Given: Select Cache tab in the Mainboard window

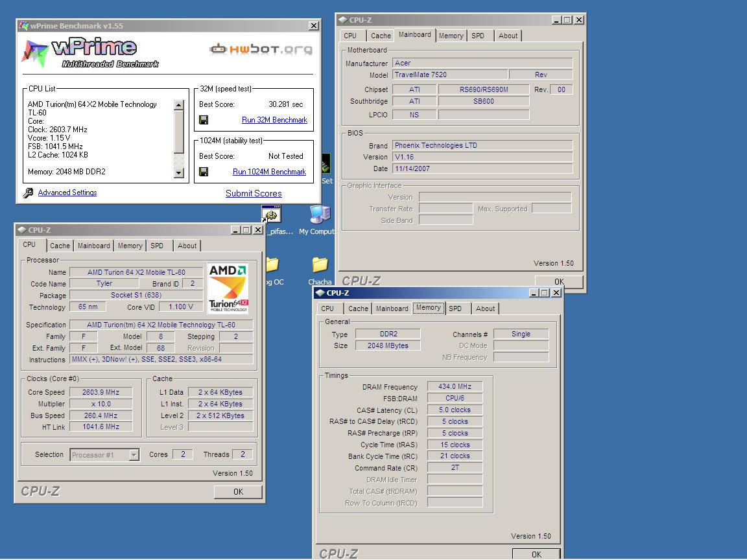Looking at the screenshot, I should pos(381,36).
